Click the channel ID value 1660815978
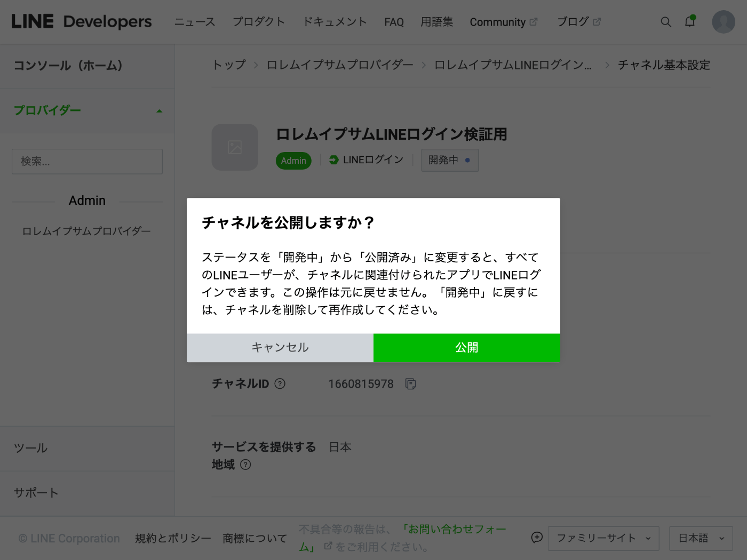The width and height of the screenshot is (747, 560). (x=361, y=384)
